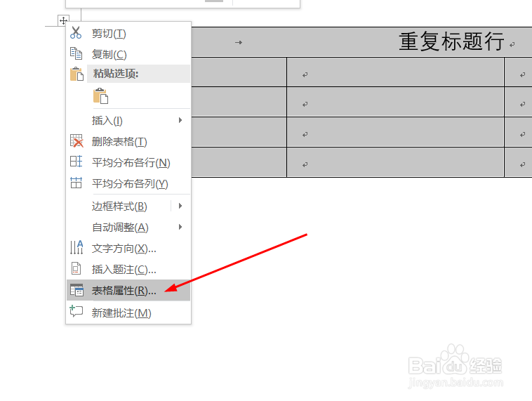Open 插入题注(C)... menu entry
532x401 pixels.
click(x=128, y=270)
